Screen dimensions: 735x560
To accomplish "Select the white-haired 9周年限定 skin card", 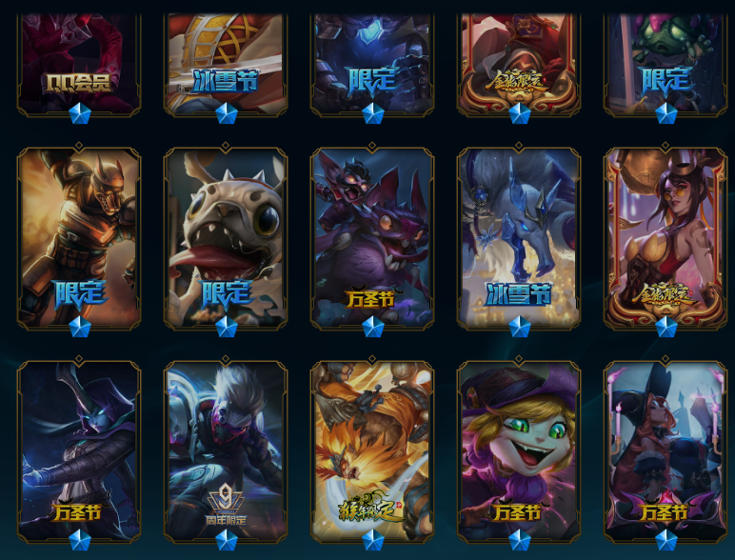I will tap(226, 450).
